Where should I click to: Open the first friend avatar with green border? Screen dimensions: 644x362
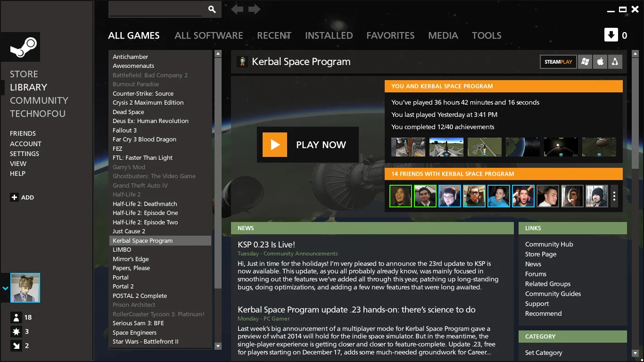click(x=401, y=196)
